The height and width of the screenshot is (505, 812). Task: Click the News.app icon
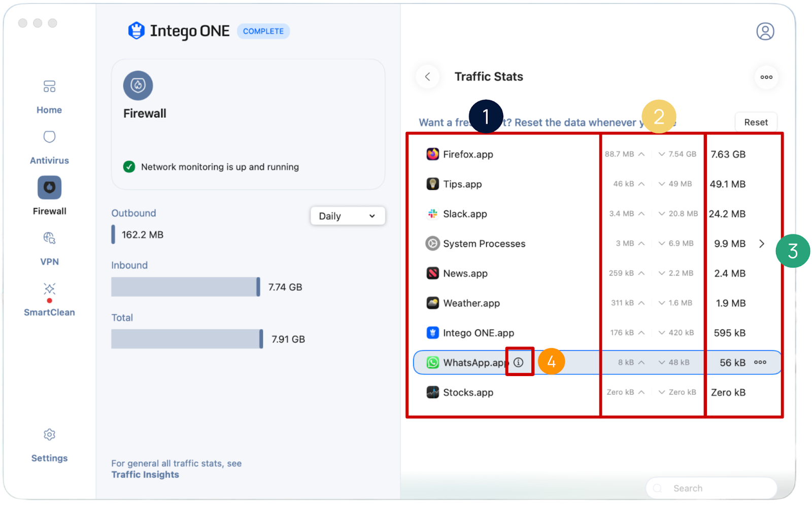pos(432,273)
